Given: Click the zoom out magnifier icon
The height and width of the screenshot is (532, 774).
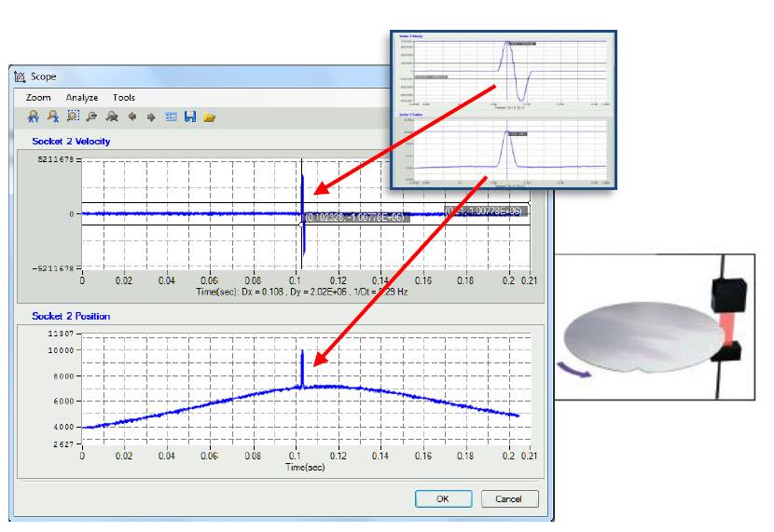Looking at the screenshot, I should point(91,116).
